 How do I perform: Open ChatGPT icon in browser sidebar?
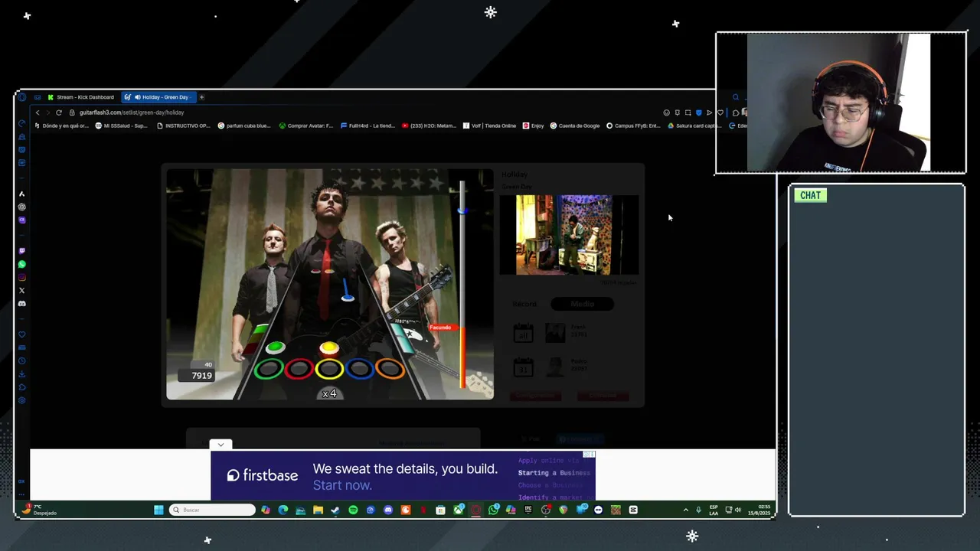21,207
